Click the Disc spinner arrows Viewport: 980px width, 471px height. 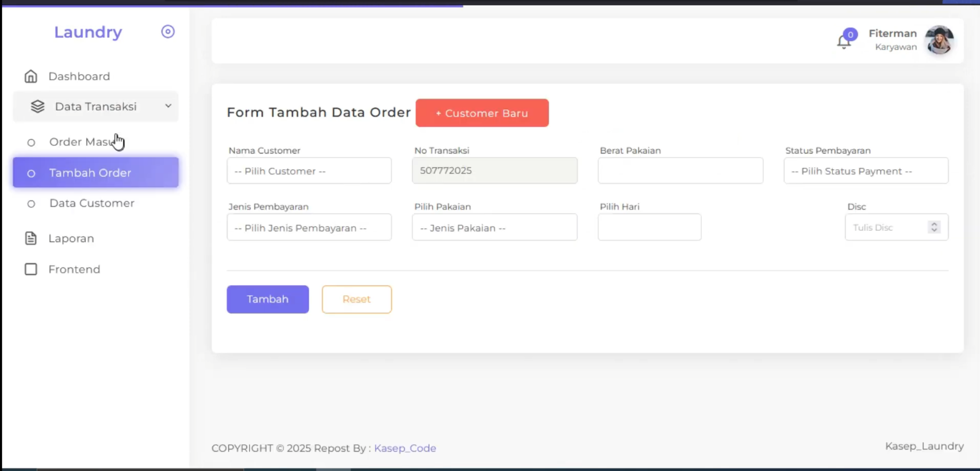(x=934, y=227)
